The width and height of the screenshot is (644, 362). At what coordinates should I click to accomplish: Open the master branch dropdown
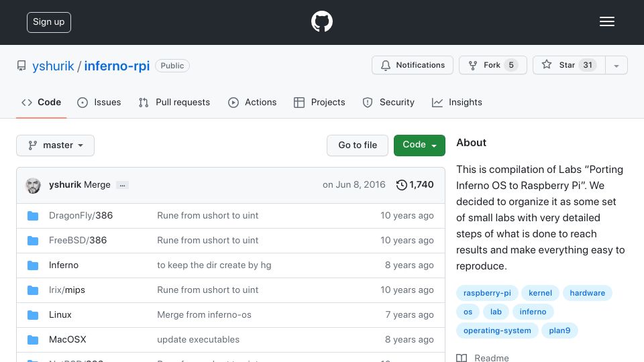tap(56, 145)
